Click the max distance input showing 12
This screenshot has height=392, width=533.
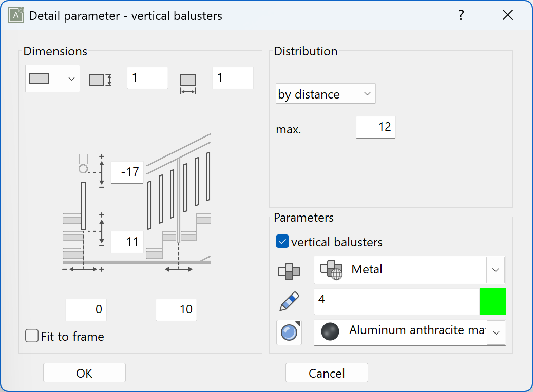pos(375,127)
